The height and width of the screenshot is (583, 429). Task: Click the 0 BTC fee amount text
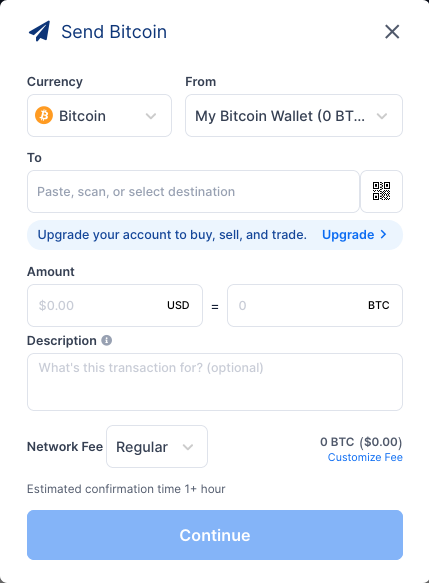(337, 442)
